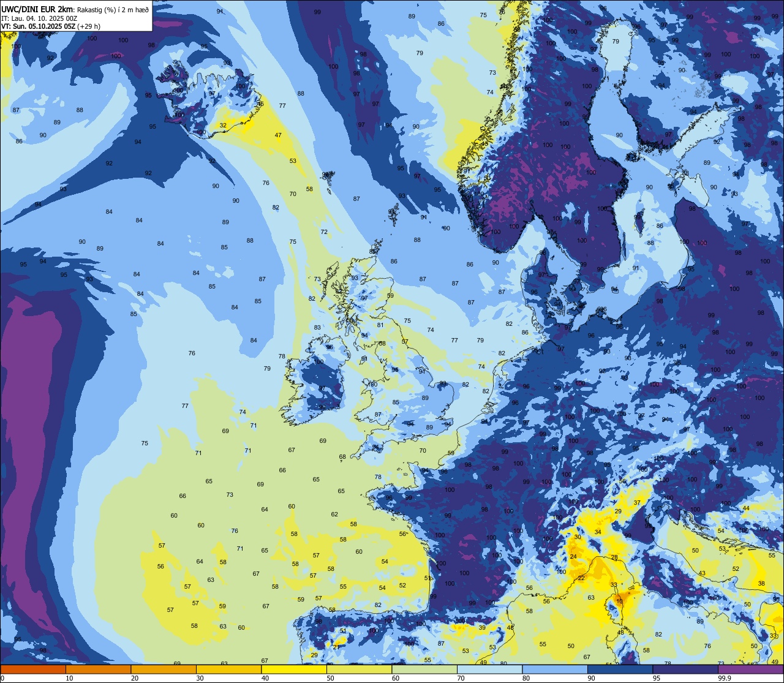Click the navy 95–99.9 legend block

pyautogui.click(x=685, y=670)
